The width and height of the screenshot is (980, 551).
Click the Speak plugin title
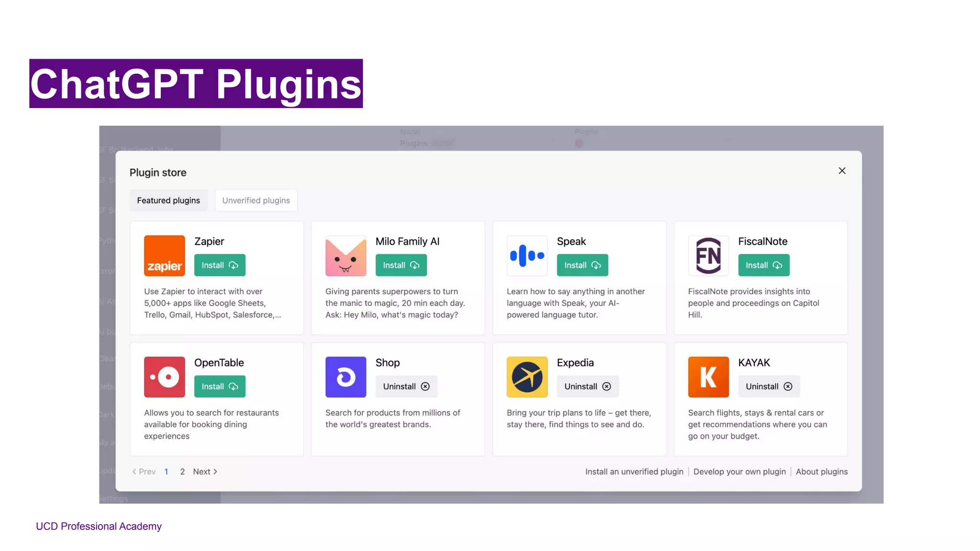coord(571,242)
